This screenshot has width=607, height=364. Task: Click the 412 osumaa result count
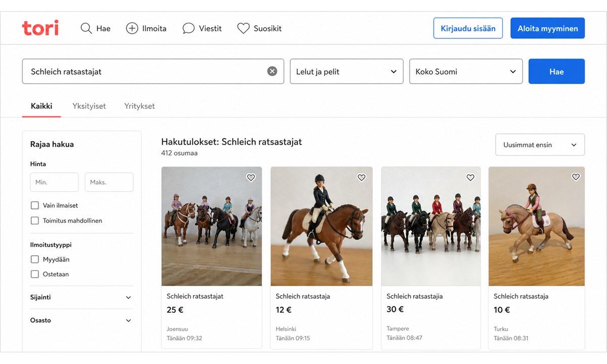pyautogui.click(x=180, y=153)
